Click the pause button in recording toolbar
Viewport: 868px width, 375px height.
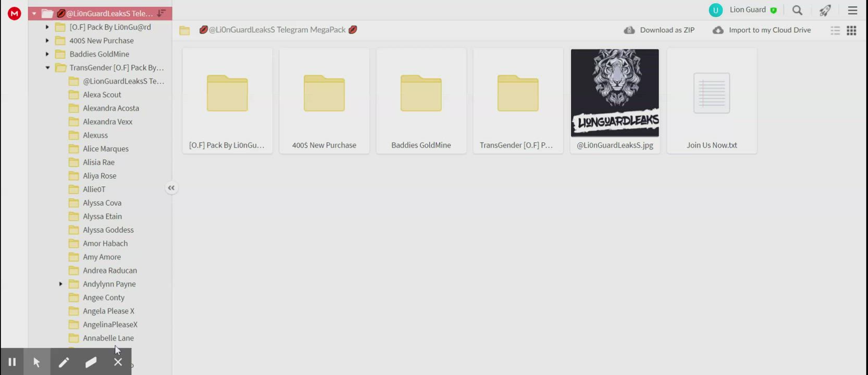pyautogui.click(x=12, y=362)
